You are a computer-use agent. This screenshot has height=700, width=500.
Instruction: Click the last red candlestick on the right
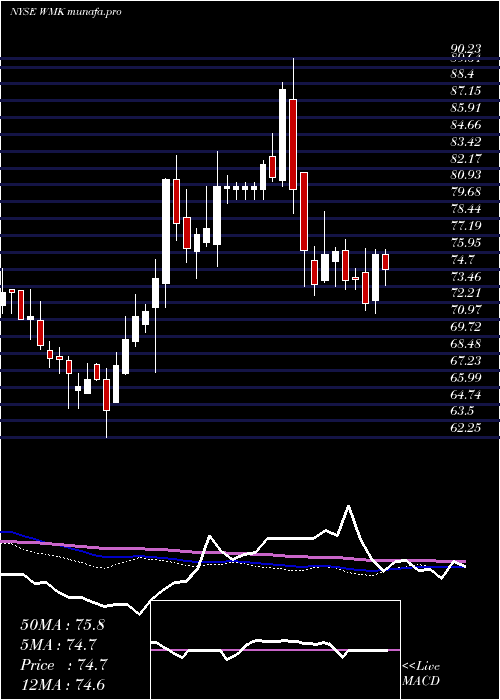point(386,262)
